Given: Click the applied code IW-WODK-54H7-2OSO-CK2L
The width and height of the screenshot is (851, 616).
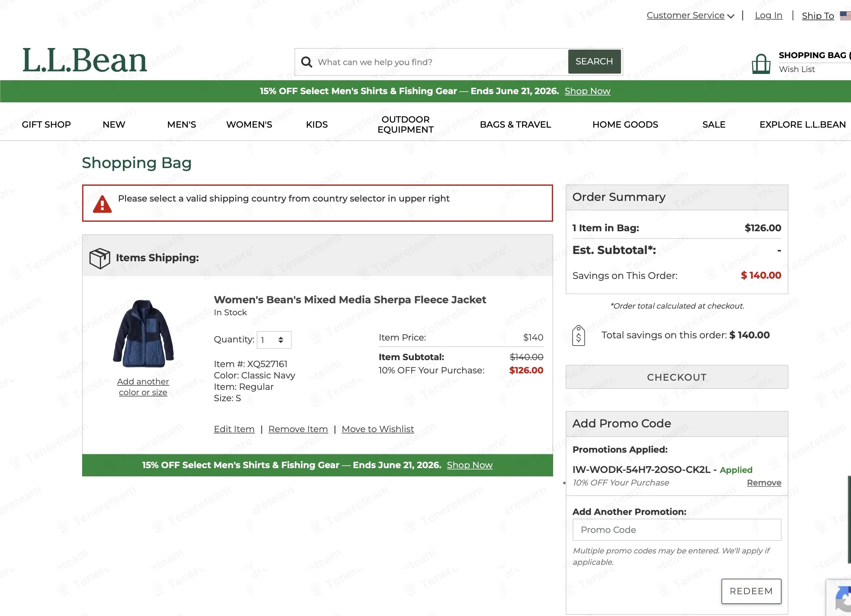Looking at the screenshot, I should pyautogui.click(x=641, y=470).
